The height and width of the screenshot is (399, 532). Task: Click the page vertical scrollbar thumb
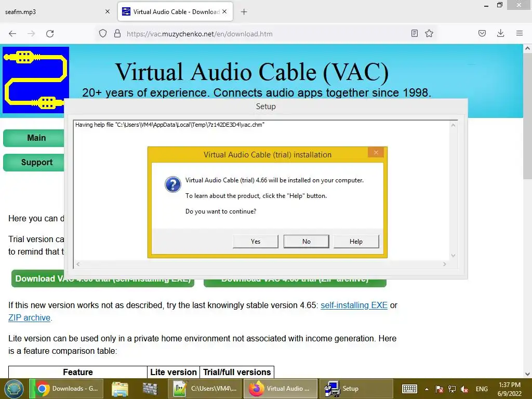tap(527, 116)
